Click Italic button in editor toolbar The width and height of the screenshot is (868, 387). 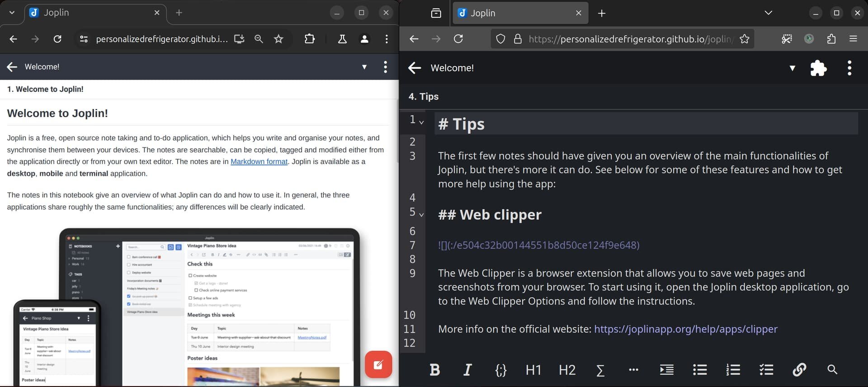(467, 370)
